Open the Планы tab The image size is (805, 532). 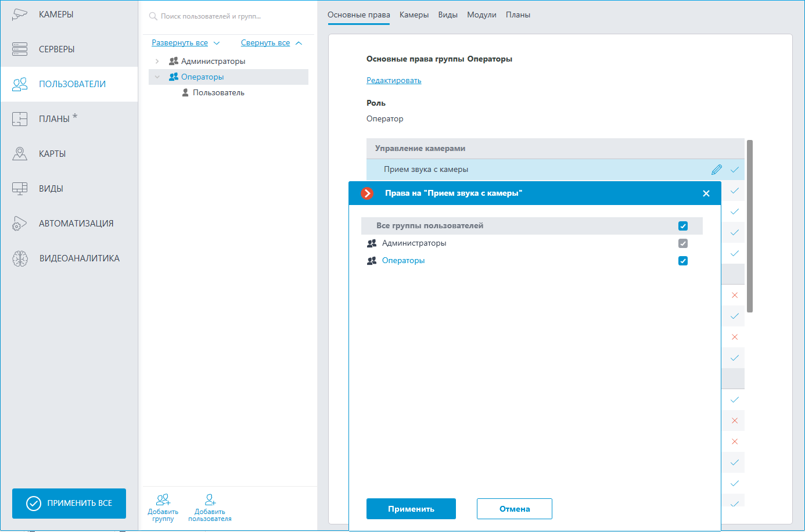[x=518, y=15]
